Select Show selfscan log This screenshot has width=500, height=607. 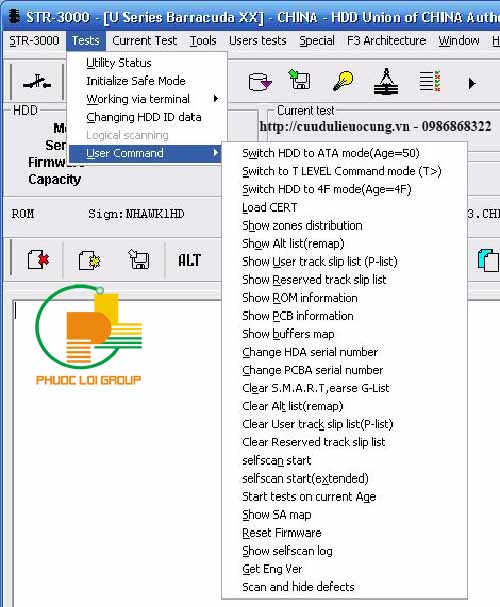(344, 551)
